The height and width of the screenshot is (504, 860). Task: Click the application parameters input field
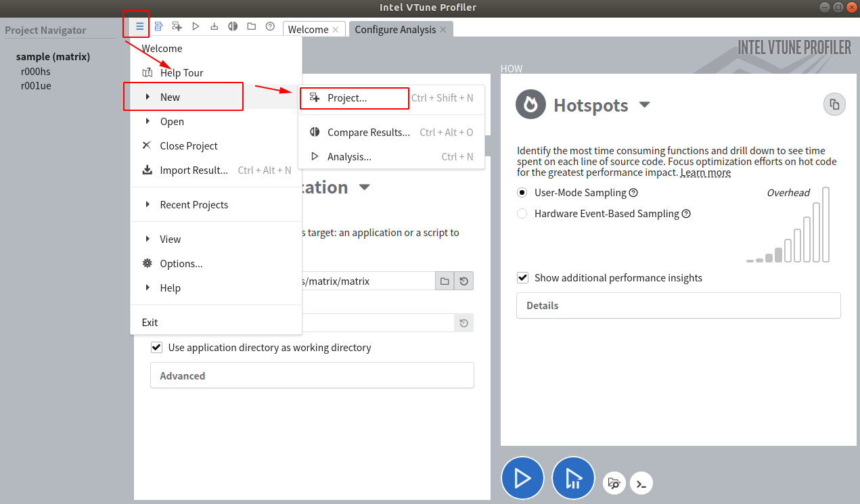coord(378,323)
